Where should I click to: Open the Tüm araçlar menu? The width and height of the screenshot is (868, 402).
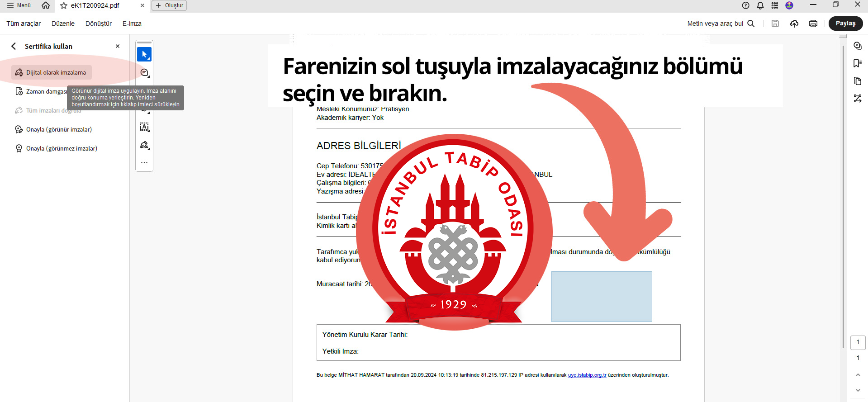(24, 24)
